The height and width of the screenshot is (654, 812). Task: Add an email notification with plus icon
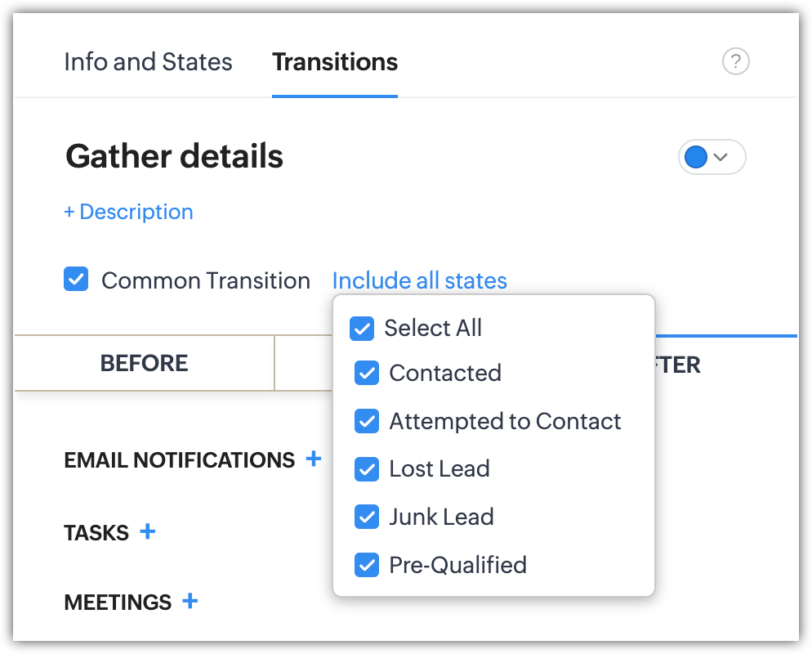[313, 459]
